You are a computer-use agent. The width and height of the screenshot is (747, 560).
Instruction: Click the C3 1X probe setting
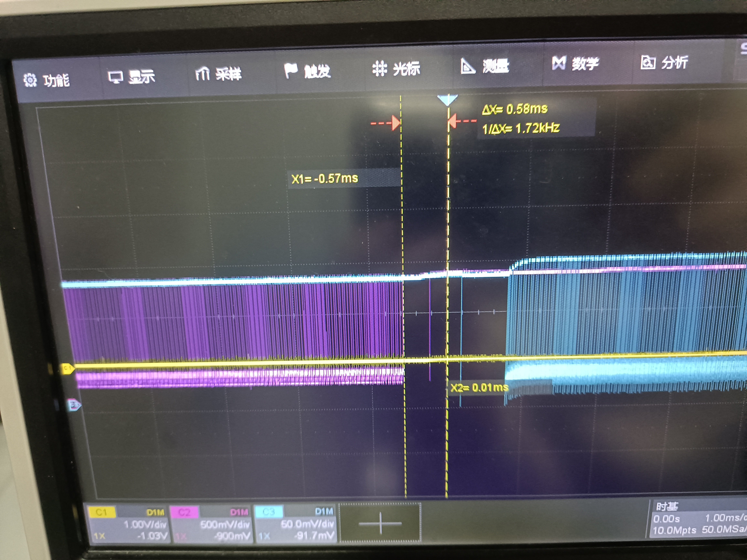coord(264,536)
